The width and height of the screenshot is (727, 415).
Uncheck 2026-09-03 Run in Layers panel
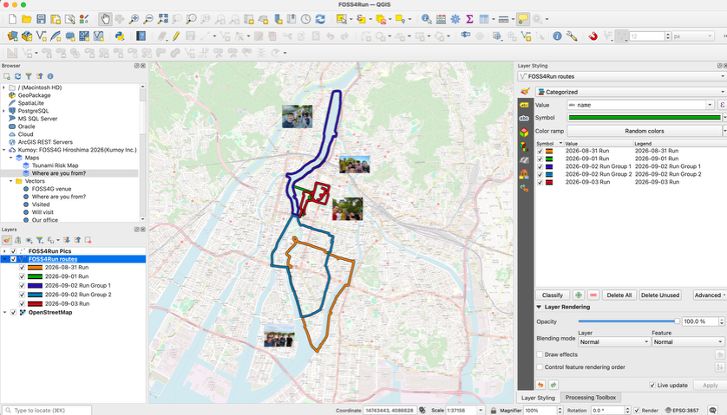pyautogui.click(x=22, y=304)
